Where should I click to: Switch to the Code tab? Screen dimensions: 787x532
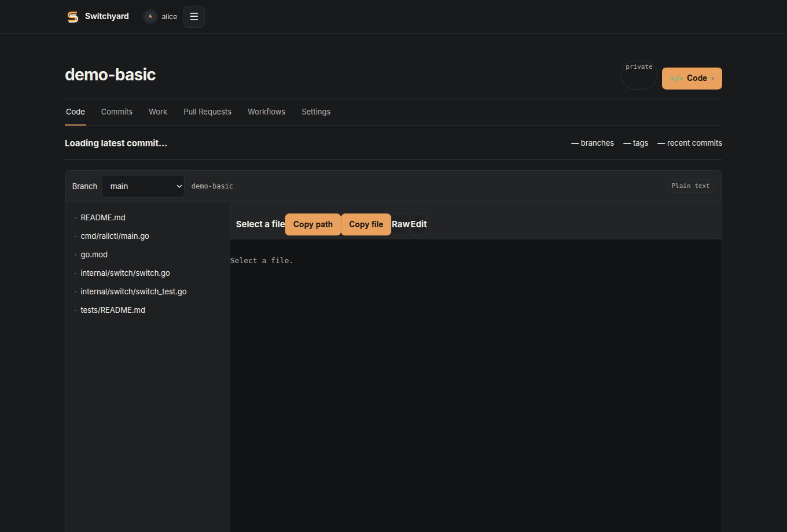click(x=75, y=112)
